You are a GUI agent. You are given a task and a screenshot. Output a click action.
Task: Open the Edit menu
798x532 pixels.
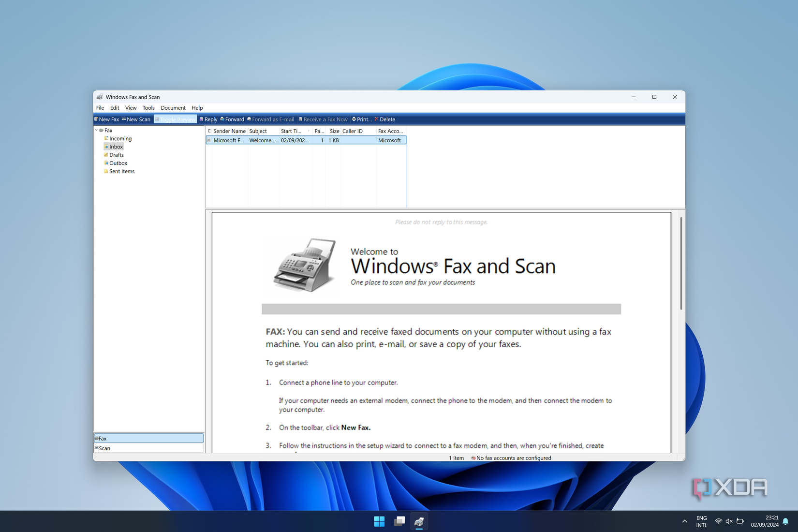[115, 108]
